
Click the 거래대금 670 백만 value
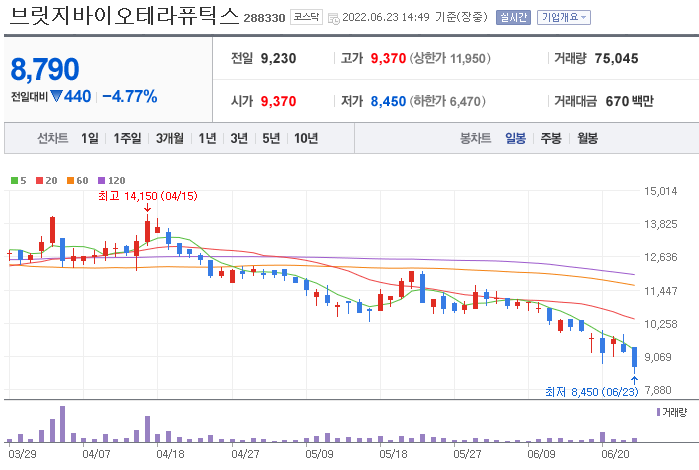tap(629, 101)
